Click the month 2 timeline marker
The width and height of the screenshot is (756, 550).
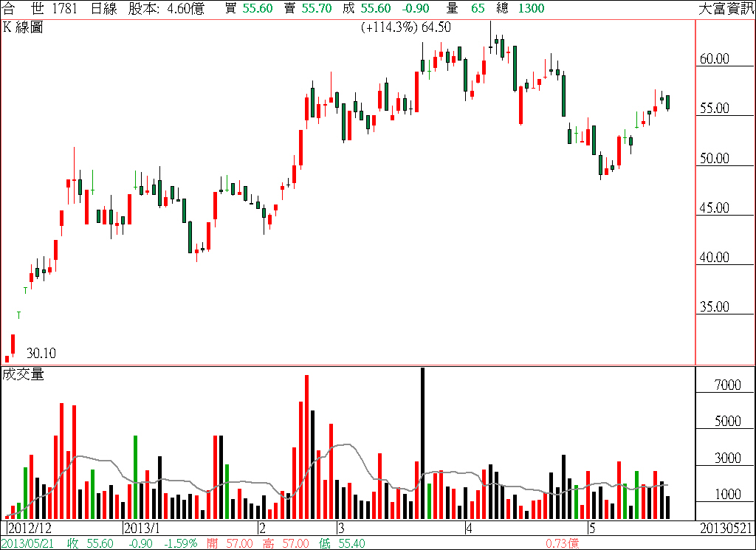pyautogui.click(x=262, y=527)
